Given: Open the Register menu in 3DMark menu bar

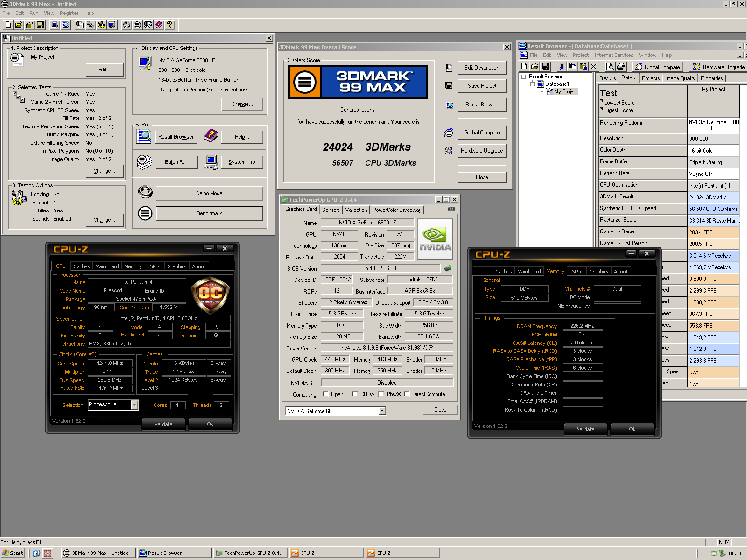Looking at the screenshot, I should [x=69, y=13].
